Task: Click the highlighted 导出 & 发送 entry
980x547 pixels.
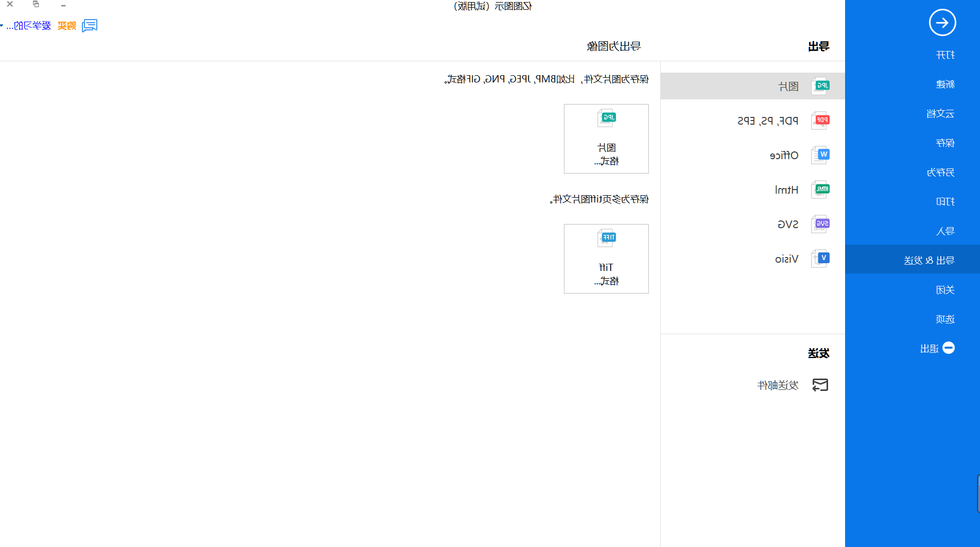Action: [913, 259]
